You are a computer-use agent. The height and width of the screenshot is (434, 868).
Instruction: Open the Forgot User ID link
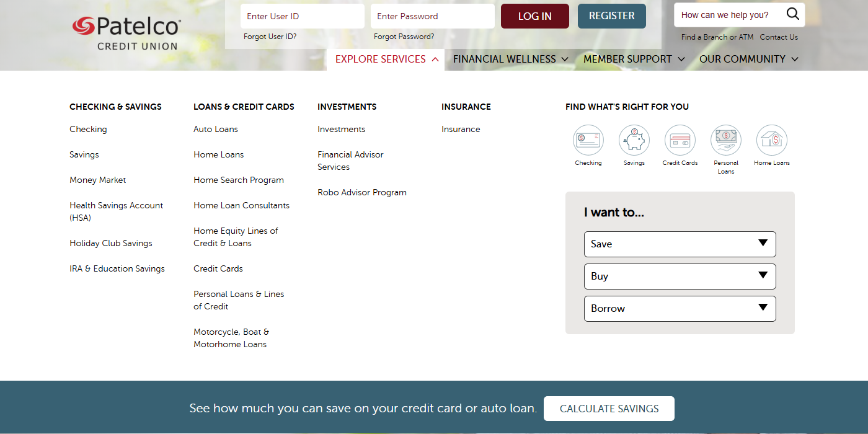point(270,37)
